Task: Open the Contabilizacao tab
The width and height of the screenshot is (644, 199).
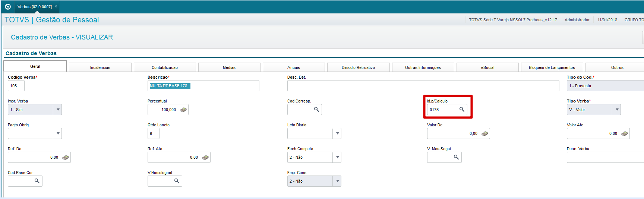Action: pyautogui.click(x=165, y=67)
